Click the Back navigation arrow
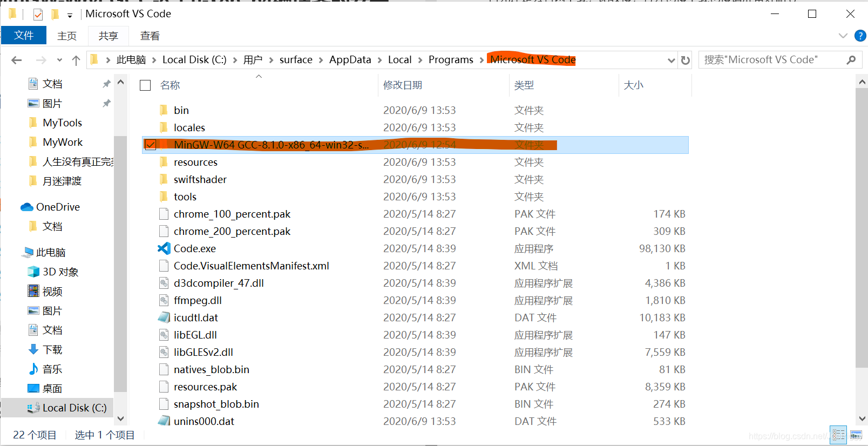This screenshot has height=446, width=868. (17, 60)
